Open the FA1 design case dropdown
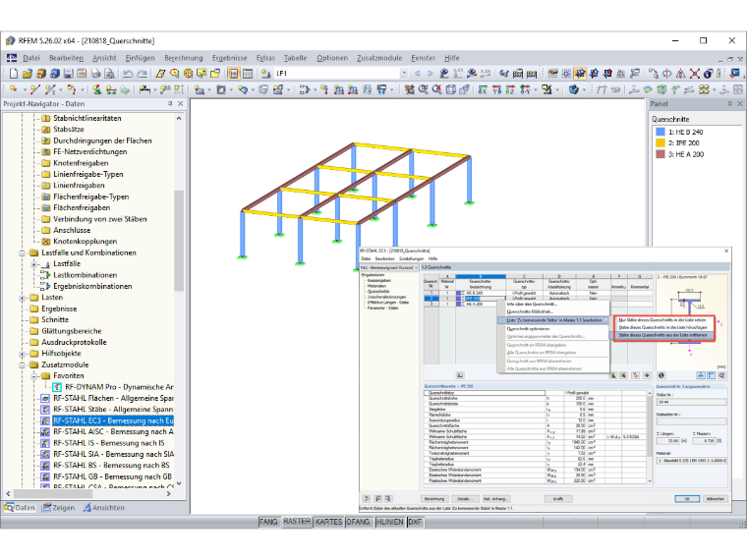 (x=416, y=267)
